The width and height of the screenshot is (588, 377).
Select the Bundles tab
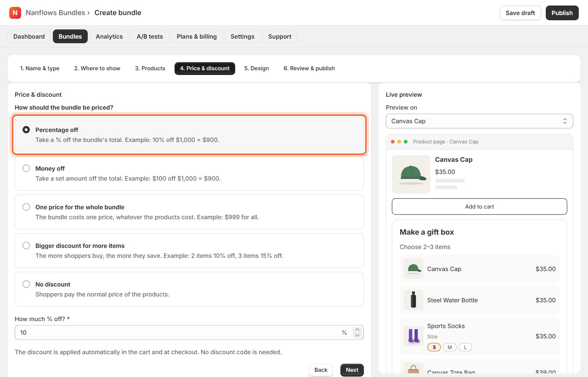(70, 36)
